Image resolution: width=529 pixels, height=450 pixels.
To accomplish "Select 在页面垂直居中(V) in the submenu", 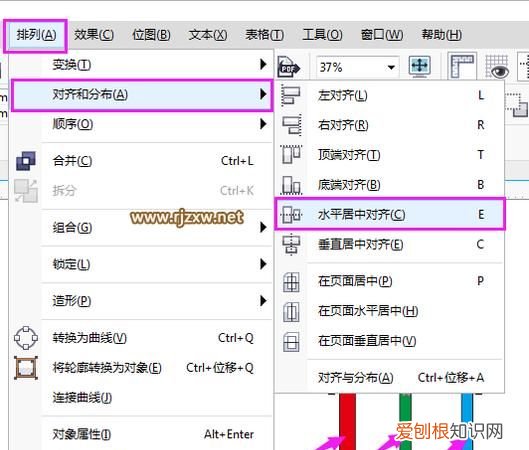I will point(390,341).
